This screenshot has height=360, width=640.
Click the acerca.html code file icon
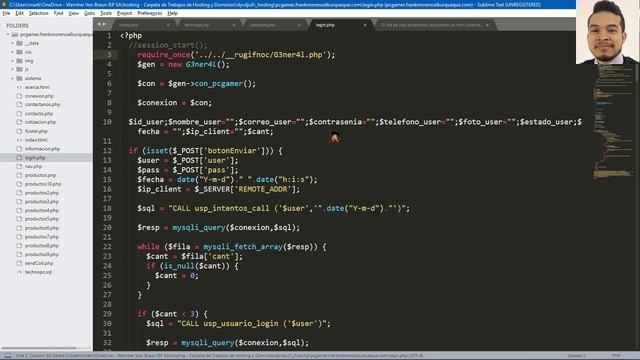tap(19, 87)
